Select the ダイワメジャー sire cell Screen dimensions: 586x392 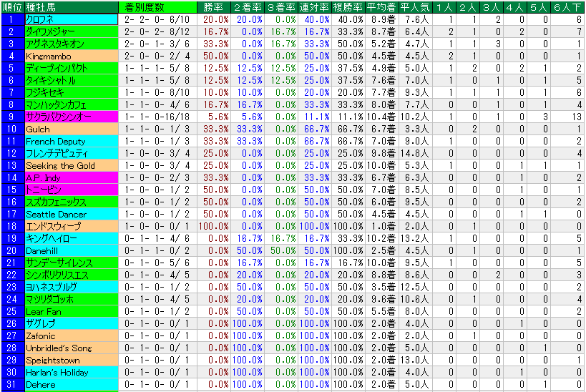pyautogui.click(x=72, y=31)
